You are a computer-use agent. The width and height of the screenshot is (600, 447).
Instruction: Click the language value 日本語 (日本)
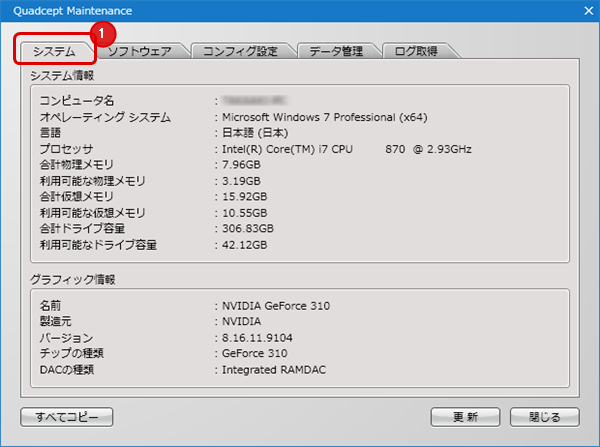point(255,133)
